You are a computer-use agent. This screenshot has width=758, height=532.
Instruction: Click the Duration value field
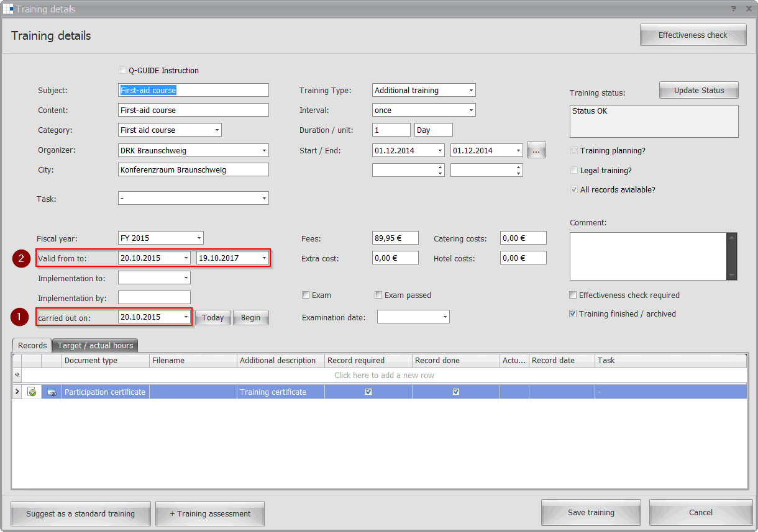point(391,130)
